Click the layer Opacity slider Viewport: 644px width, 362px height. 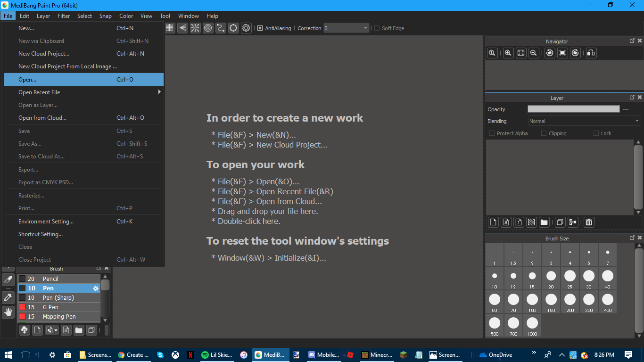tap(574, 109)
